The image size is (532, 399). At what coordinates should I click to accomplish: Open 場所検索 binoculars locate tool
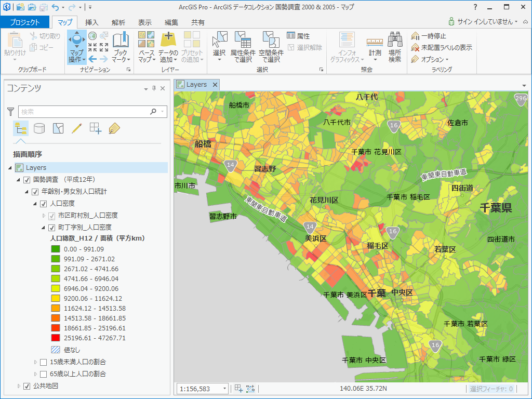pos(395,43)
